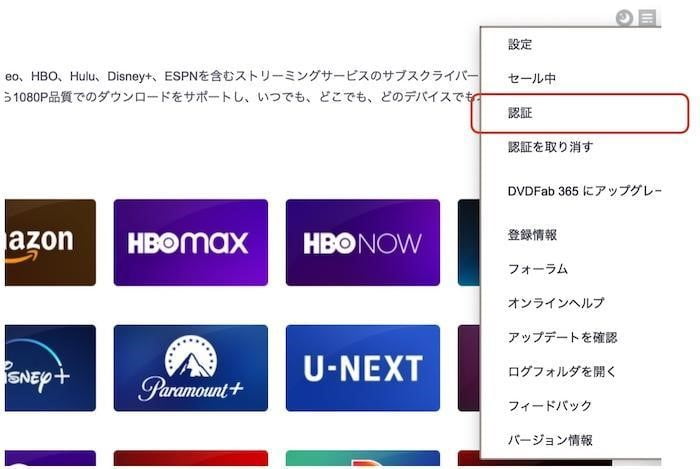This screenshot has height=469, width=700.
Task: Open 設定 from the menu
Action: (x=520, y=44)
